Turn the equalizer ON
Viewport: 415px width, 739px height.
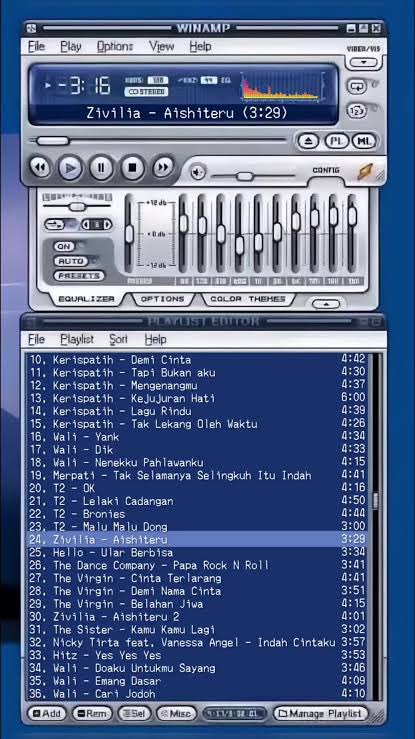pos(64,246)
